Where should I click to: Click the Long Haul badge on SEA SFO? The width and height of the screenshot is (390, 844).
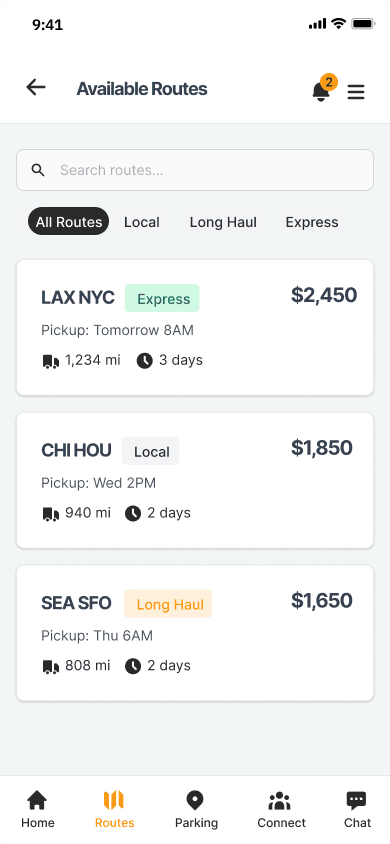(x=168, y=604)
